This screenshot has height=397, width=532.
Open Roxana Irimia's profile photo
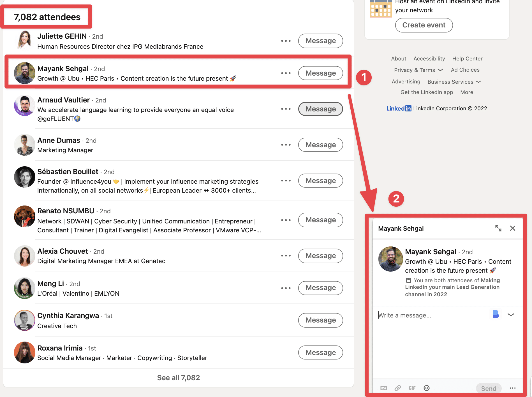click(x=25, y=352)
